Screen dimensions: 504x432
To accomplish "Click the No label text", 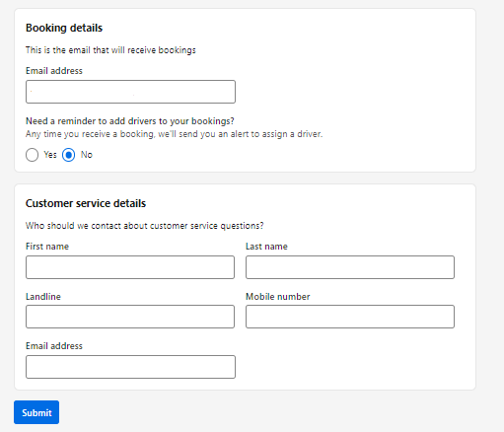I will click(87, 155).
